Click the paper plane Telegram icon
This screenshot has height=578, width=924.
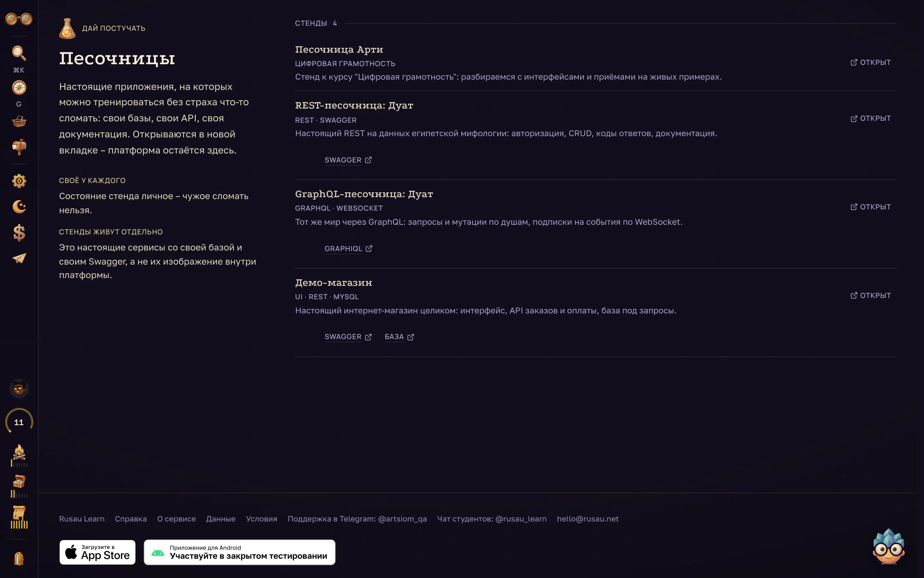(19, 258)
